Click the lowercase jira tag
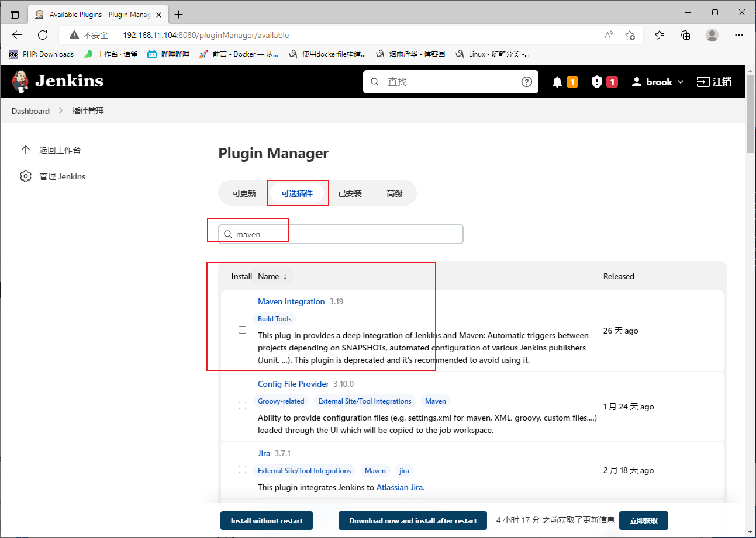 (404, 471)
